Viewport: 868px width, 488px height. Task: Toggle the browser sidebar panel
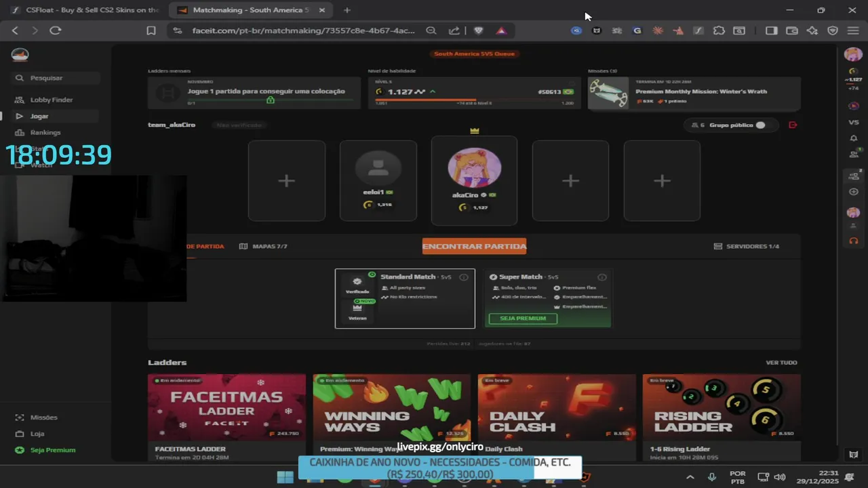click(771, 30)
